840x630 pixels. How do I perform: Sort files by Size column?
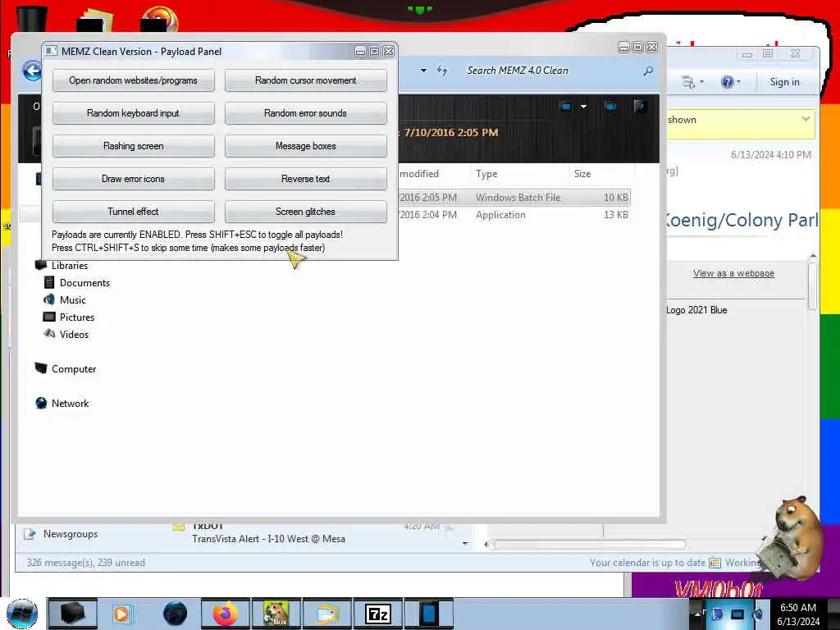click(582, 174)
